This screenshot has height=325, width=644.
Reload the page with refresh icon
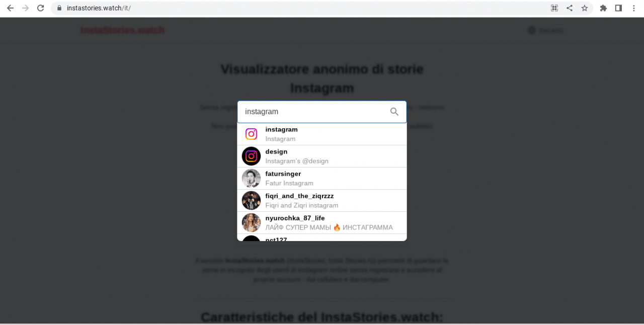click(x=41, y=8)
